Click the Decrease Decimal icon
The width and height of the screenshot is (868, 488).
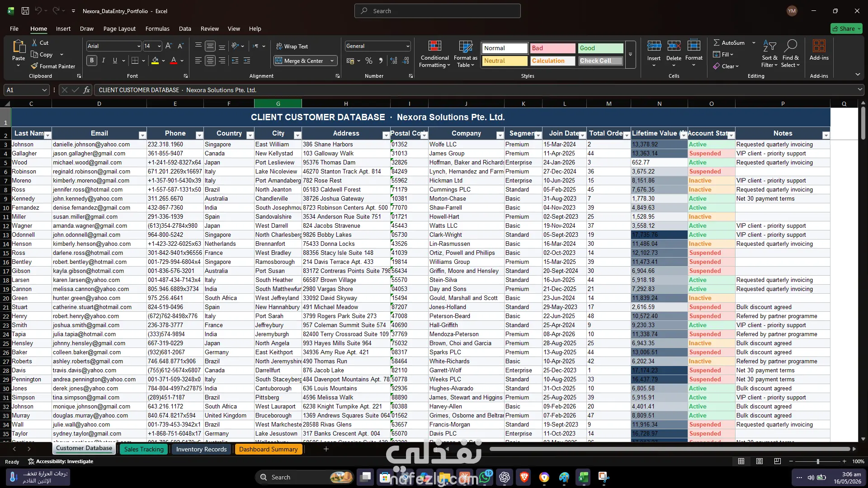406,61
